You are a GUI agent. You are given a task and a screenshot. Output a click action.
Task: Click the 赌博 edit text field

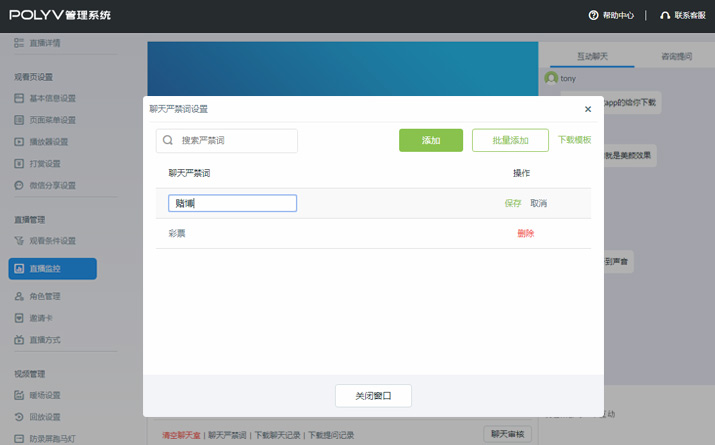[x=232, y=203]
